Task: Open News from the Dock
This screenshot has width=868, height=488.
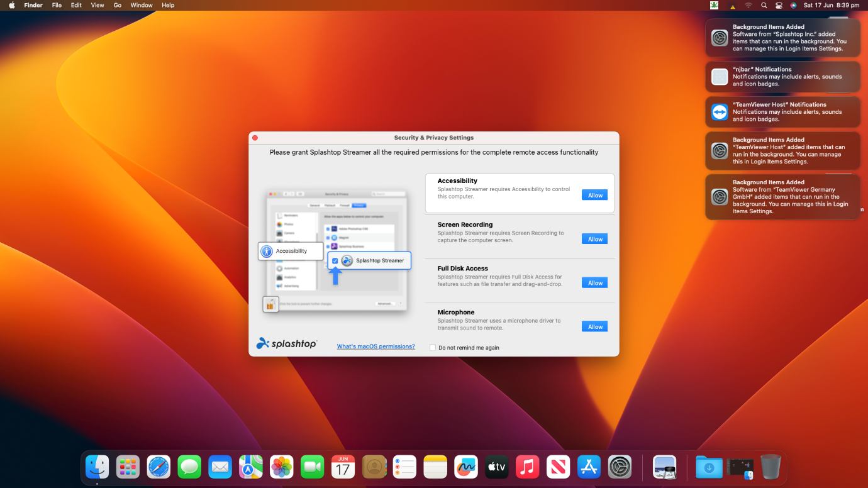Action: click(559, 467)
